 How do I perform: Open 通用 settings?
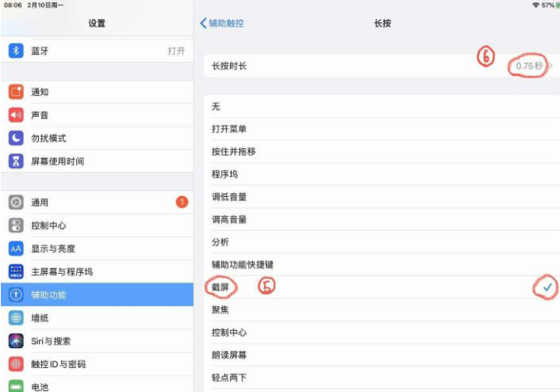[x=97, y=203]
